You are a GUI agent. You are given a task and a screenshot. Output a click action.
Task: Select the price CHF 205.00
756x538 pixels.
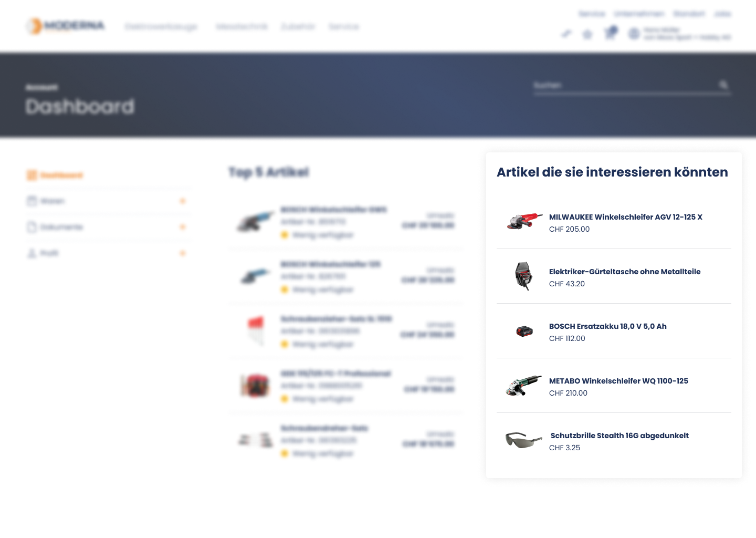tap(569, 229)
